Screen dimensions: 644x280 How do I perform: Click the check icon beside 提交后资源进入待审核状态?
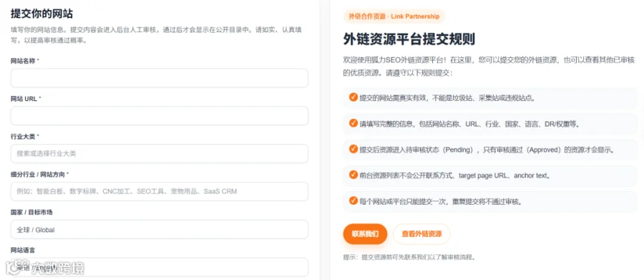tap(353, 149)
